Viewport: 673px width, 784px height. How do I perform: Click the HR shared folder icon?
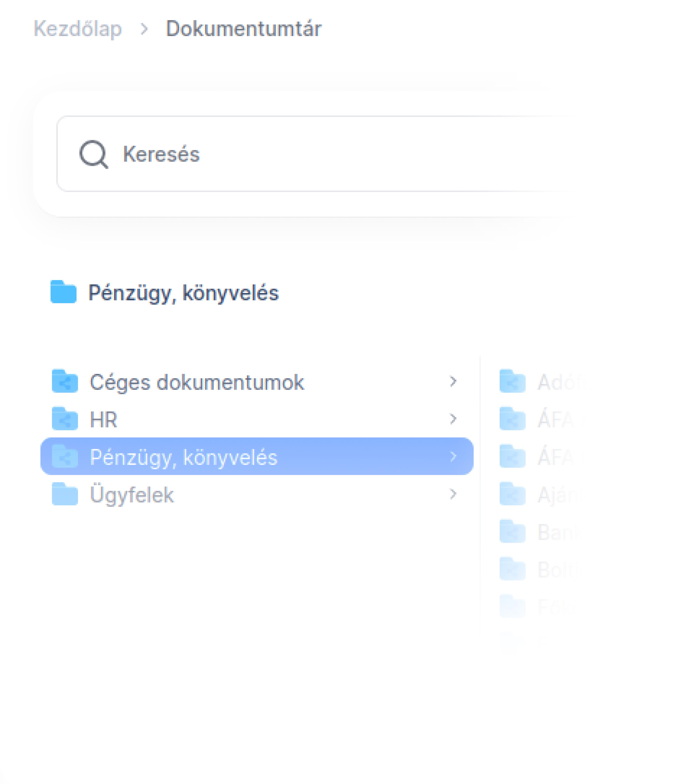(65, 419)
